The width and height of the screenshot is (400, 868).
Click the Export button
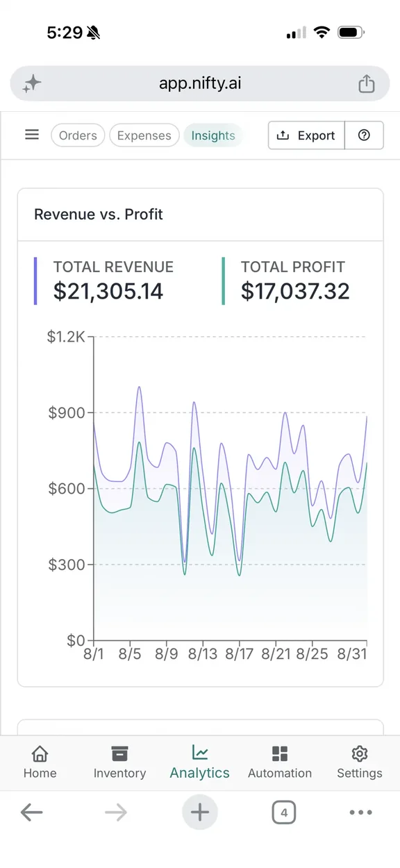306,135
